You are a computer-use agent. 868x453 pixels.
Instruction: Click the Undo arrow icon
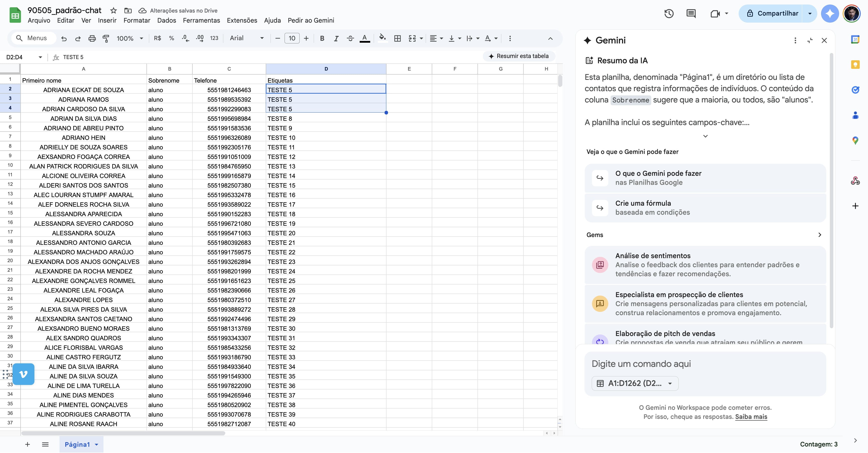[x=64, y=38]
